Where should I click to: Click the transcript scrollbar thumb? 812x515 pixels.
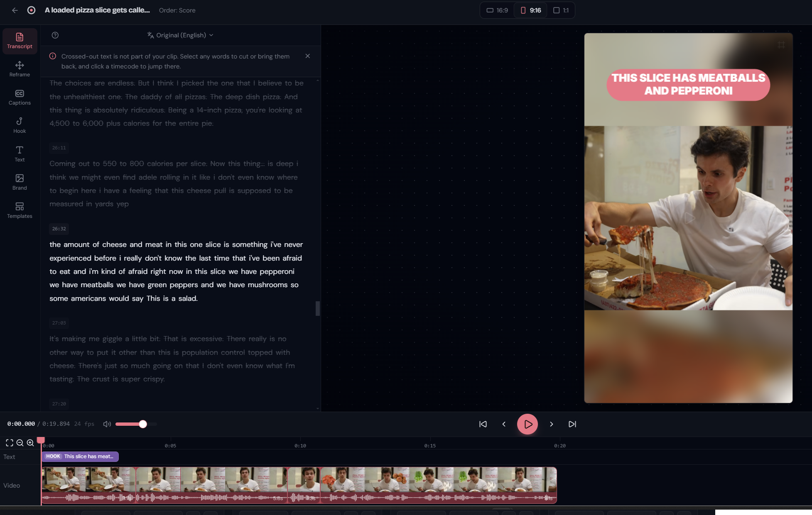pyautogui.click(x=318, y=308)
